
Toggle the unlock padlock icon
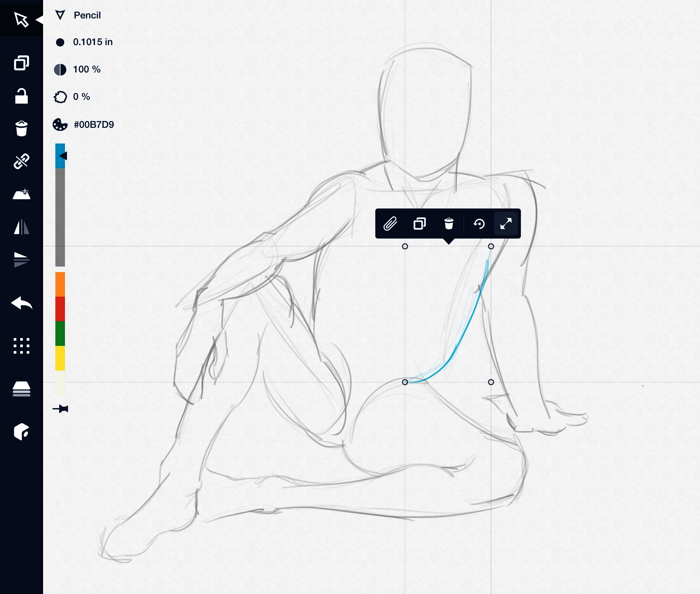[21, 96]
